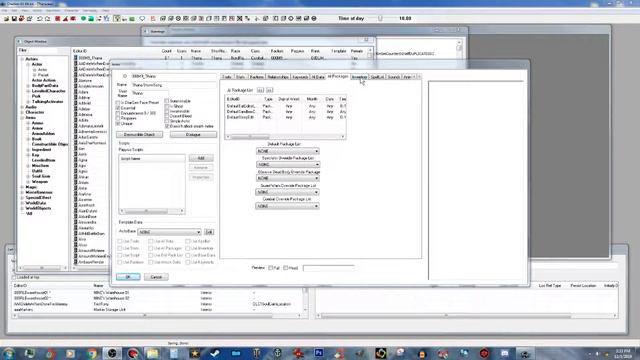This screenshot has width=640, height=360.
Task: Toggle the Respawn checkbox
Action: 118,118
